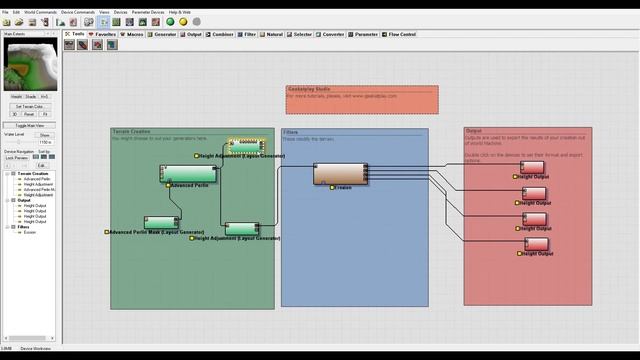Collapse the Terrain Creation tree group
Screen dimensions: 640x360
[7, 174]
